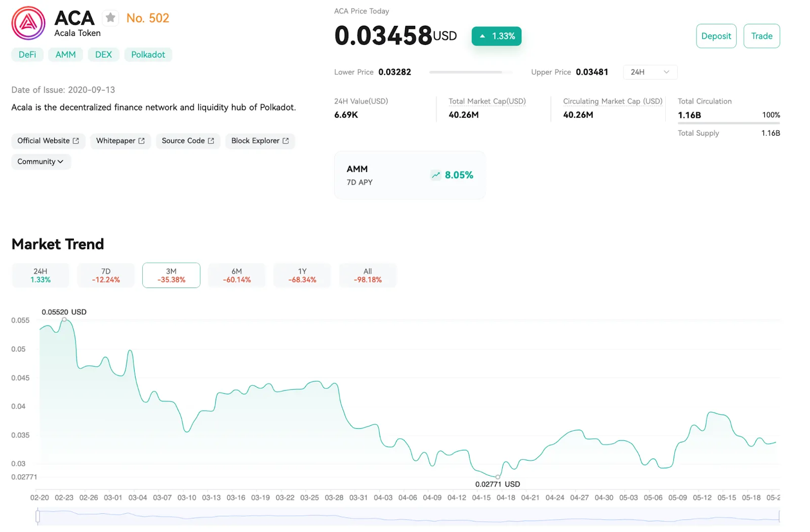Image resolution: width=810 pixels, height=532 pixels.
Task: Click the Date of Issue: 2020-09-13 text
Action: [x=63, y=90]
